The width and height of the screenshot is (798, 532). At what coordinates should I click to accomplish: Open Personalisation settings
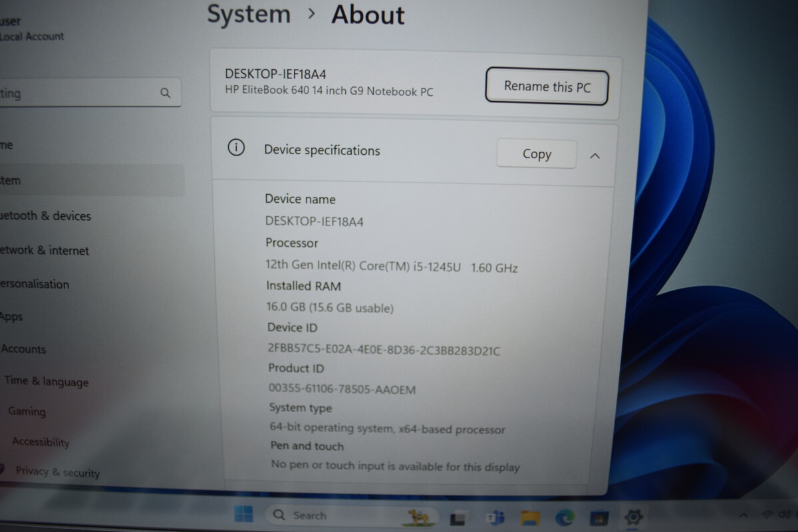point(35,284)
